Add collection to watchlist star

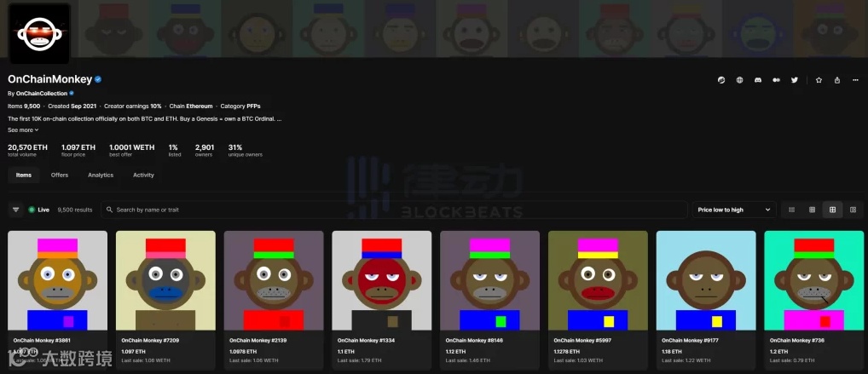point(819,80)
